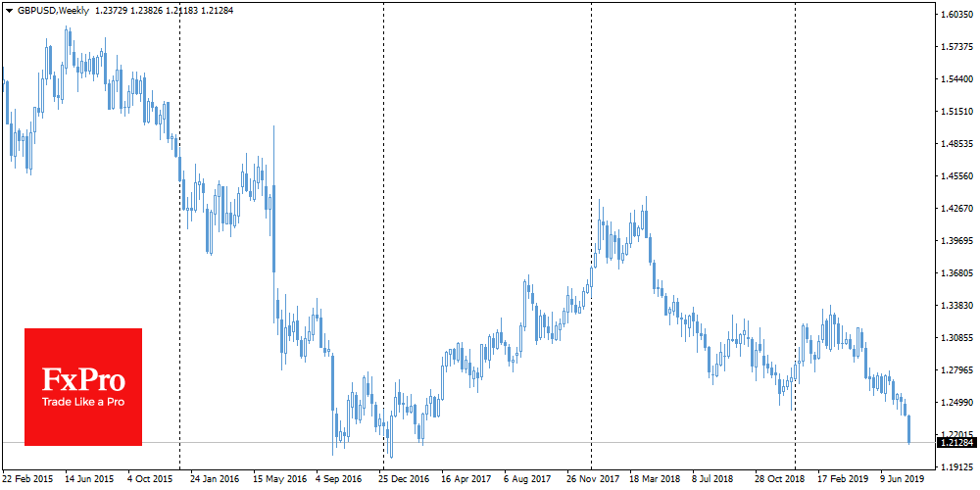980x490 pixels.
Task: Select the 25 Dec 2016 date label
Action: click(404, 480)
